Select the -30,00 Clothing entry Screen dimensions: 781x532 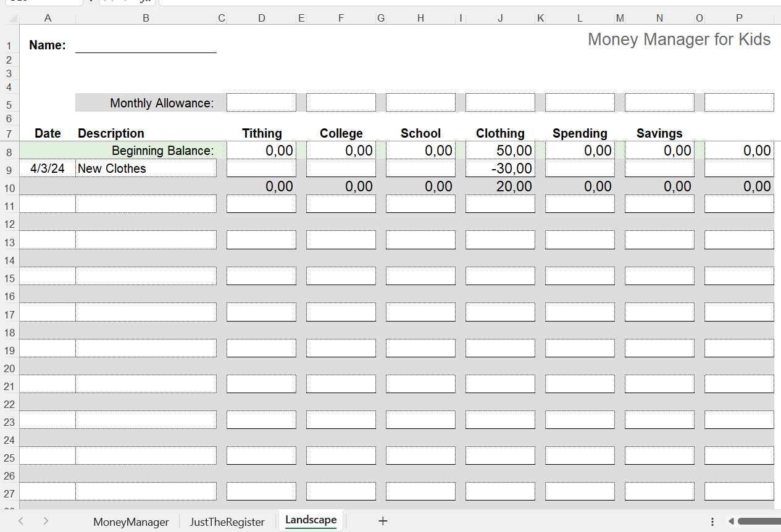click(x=500, y=168)
